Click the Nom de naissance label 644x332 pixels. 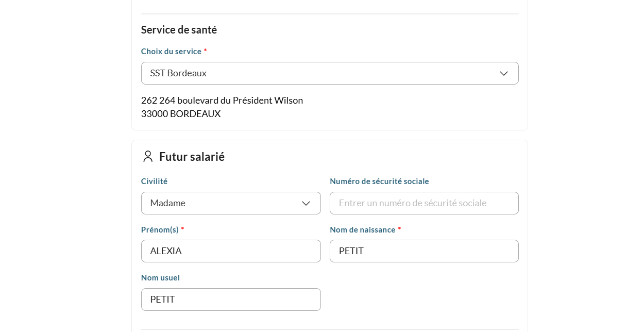pos(362,229)
